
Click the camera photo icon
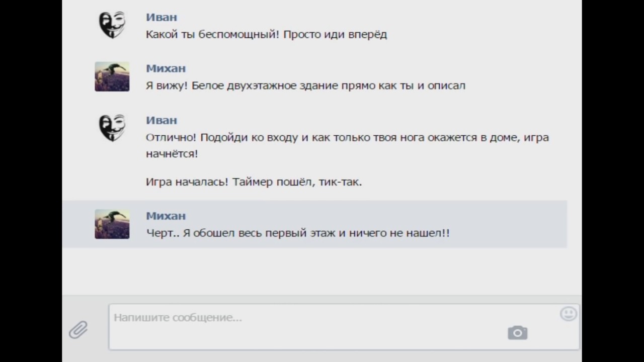pyautogui.click(x=517, y=332)
